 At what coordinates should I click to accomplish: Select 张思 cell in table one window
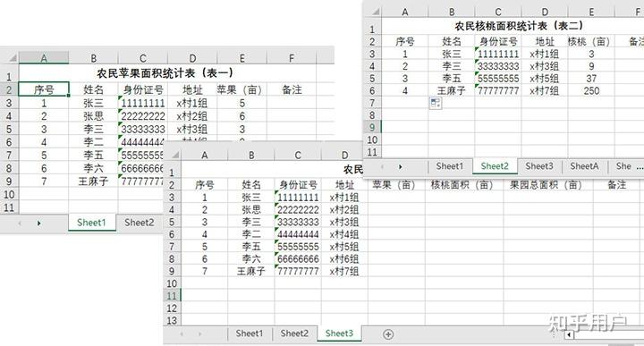pos(93,115)
